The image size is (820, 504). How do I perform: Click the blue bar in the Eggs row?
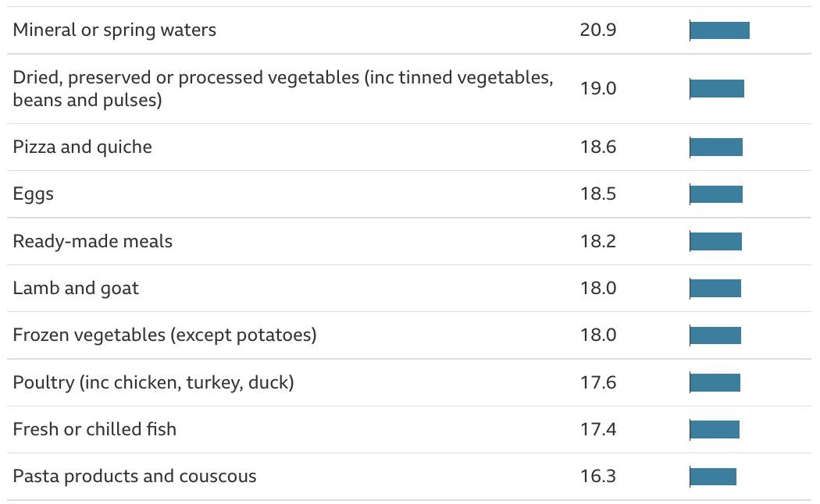[716, 194]
